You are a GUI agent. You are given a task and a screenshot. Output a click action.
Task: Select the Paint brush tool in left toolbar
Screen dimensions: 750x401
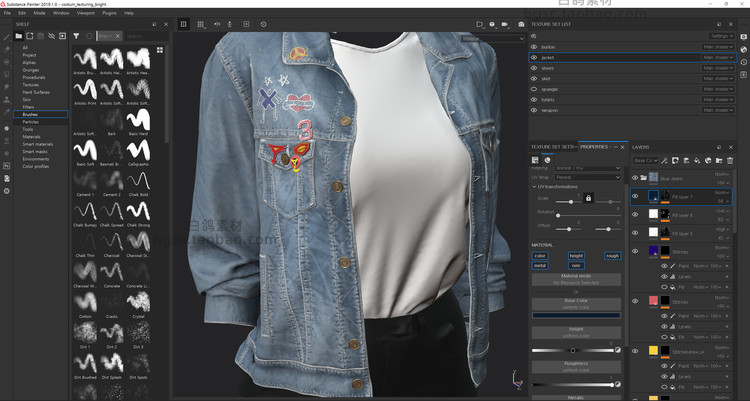pyautogui.click(x=7, y=37)
